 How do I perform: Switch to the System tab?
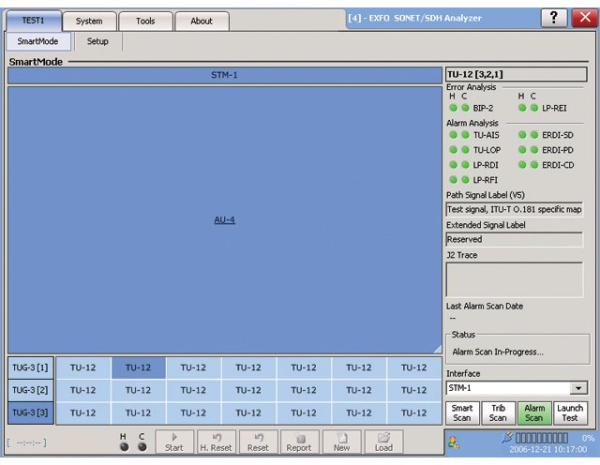pyautogui.click(x=89, y=21)
